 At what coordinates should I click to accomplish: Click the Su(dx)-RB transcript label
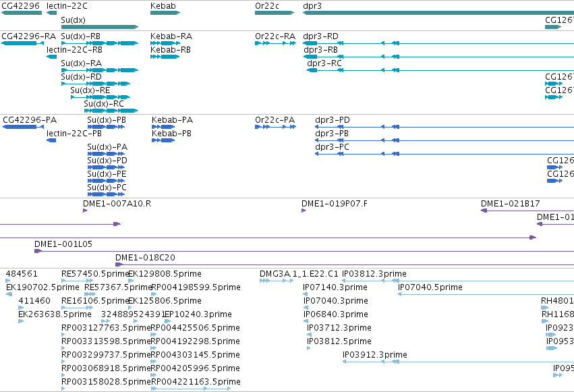[80, 36]
